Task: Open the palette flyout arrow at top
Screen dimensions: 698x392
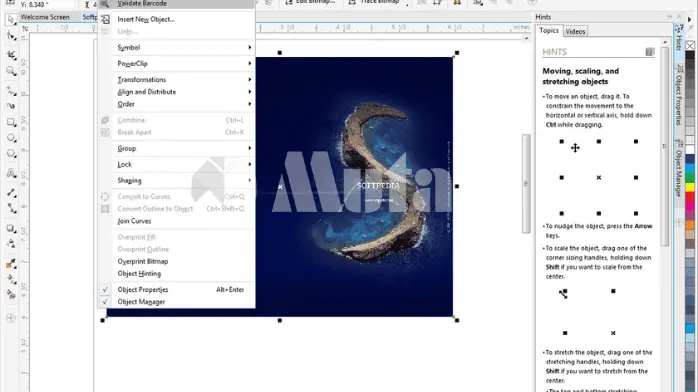Action: (690, 20)
